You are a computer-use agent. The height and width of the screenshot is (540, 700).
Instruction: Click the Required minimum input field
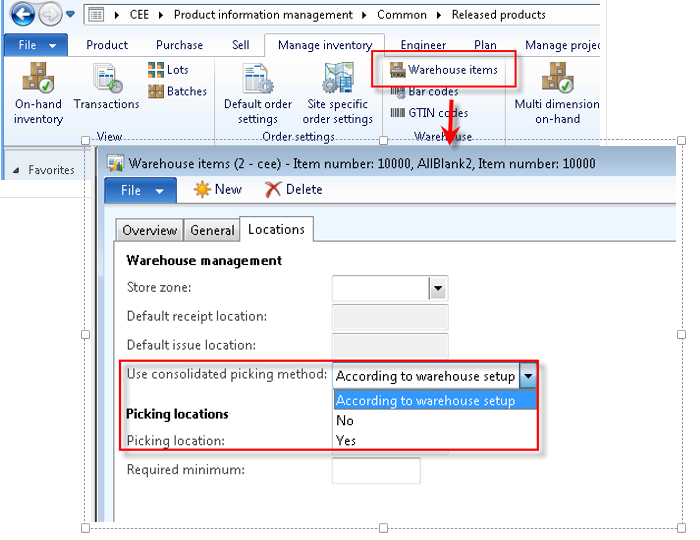[x=376, y=470]
